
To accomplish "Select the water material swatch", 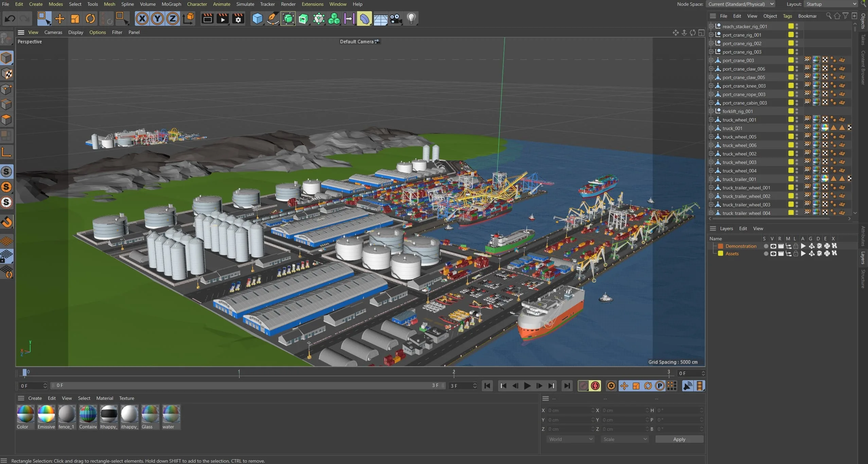I will (171, 417).
